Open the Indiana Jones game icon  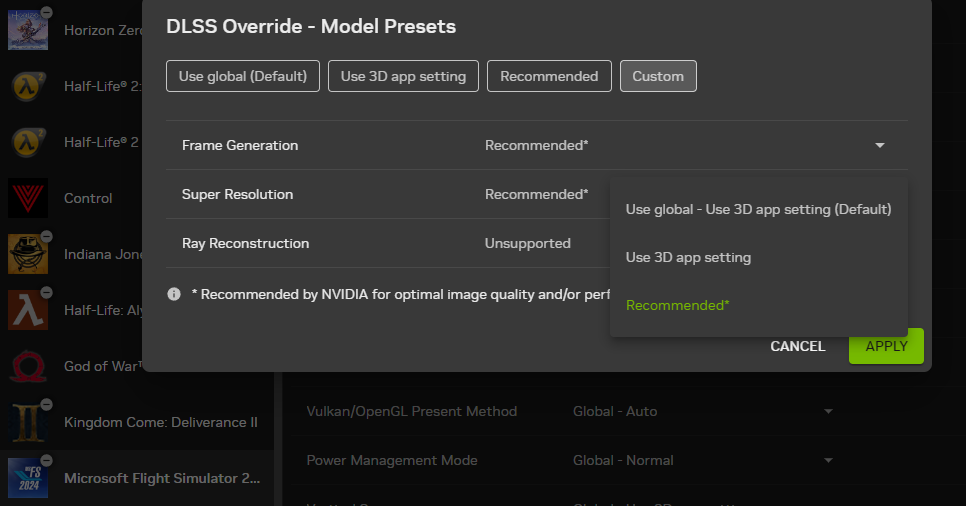tap(27, 254)
